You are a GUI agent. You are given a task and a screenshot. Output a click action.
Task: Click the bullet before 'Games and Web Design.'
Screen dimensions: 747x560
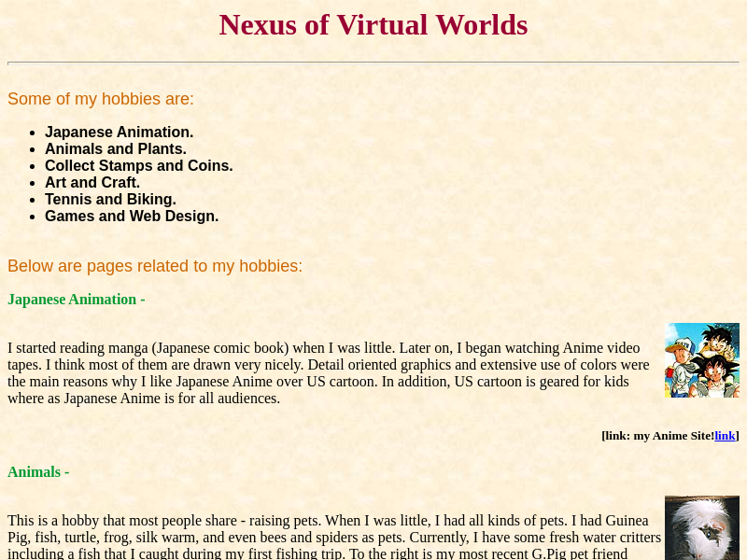(x=33, y=217)
